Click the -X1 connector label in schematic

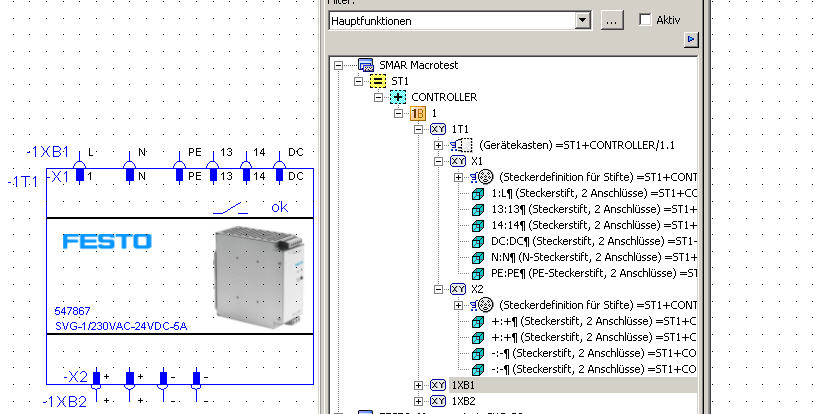tap(59, 176)
